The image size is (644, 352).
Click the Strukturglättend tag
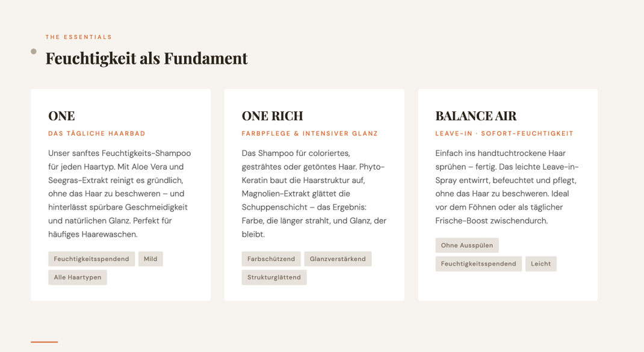(x=274, y=277)
